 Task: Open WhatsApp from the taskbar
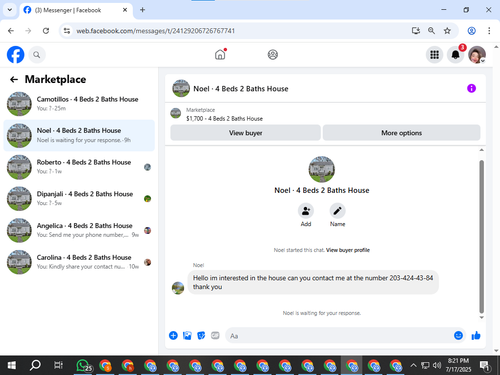tap(83, 365)
